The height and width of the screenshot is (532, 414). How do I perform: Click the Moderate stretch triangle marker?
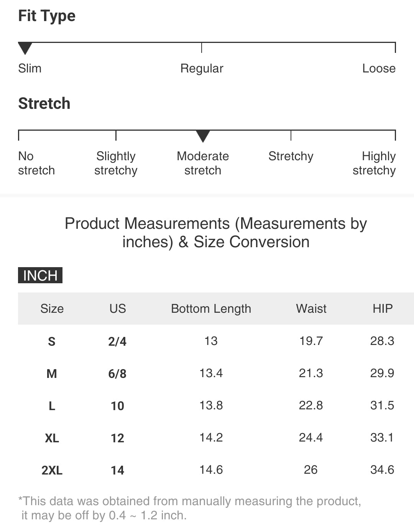(x=203, y=136)
